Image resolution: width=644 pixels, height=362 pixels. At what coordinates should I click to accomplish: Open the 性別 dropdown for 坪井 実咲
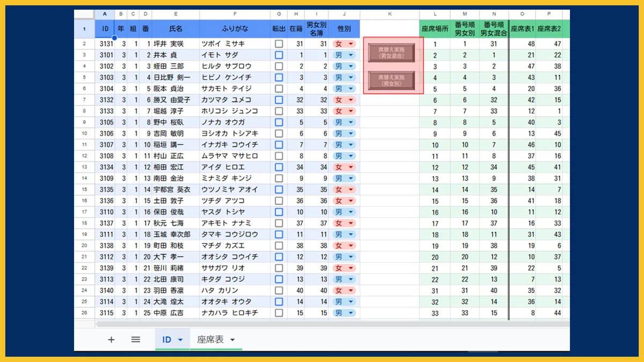351,44
